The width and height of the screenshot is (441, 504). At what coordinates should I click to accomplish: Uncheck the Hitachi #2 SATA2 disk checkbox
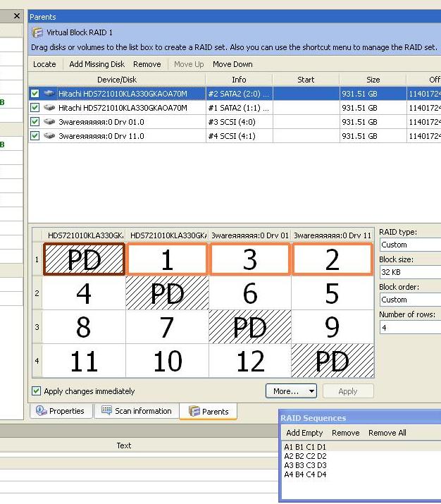(35, 94)
